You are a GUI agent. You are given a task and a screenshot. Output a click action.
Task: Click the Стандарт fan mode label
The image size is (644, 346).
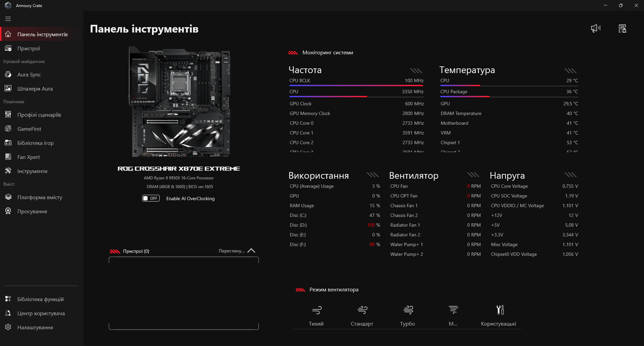click(x=362, y=324)
